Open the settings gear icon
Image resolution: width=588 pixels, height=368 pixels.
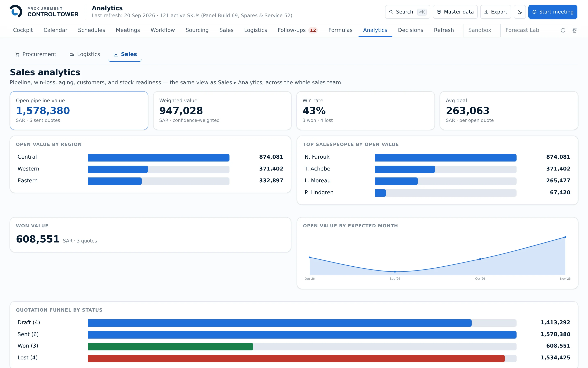click(575, 30)
